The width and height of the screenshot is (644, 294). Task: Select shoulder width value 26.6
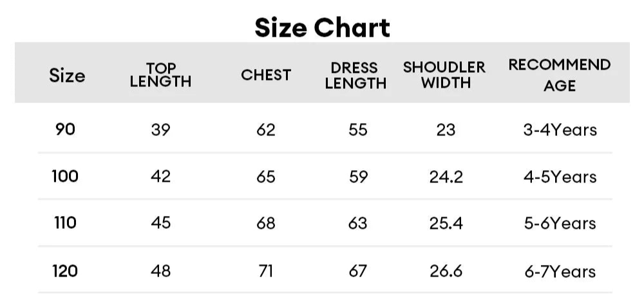(x=446, y=271)
